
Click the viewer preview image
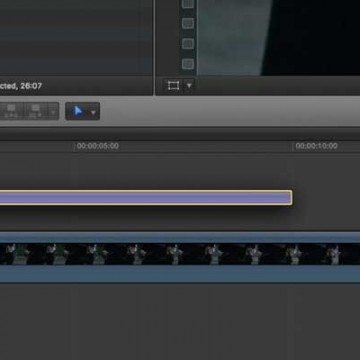pyautogui.click(x=278, y=37)
